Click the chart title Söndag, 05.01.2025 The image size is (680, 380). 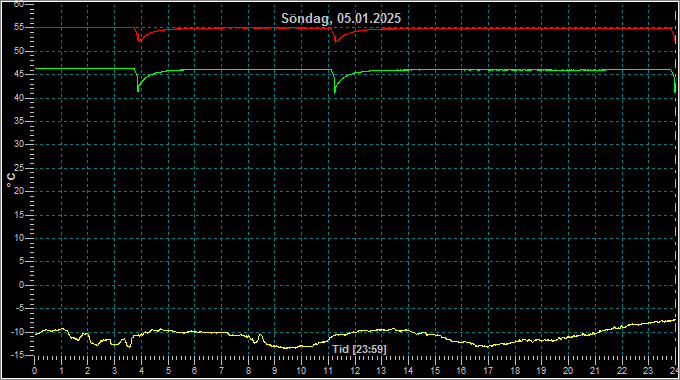click(341, 18)
